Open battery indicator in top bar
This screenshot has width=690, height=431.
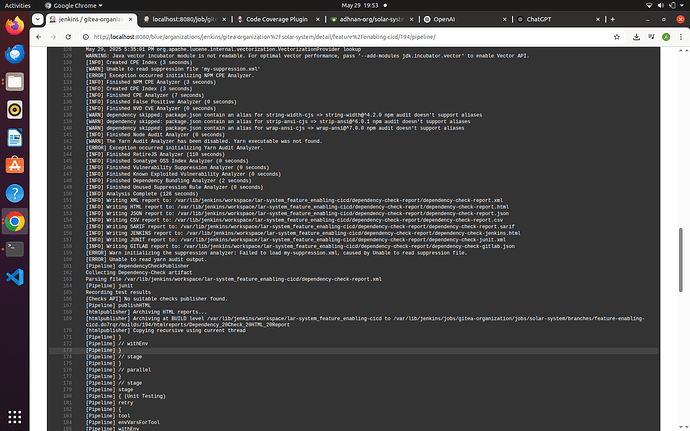point(672,5)
